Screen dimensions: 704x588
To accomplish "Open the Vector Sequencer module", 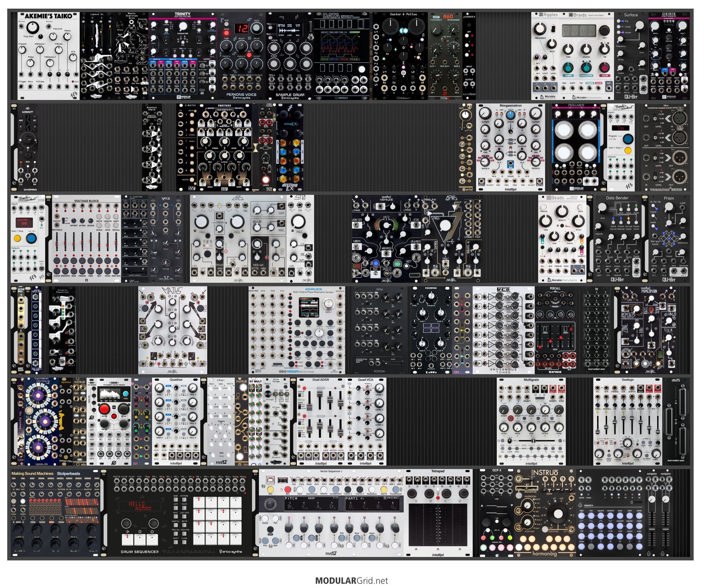I will coord(331,513).
